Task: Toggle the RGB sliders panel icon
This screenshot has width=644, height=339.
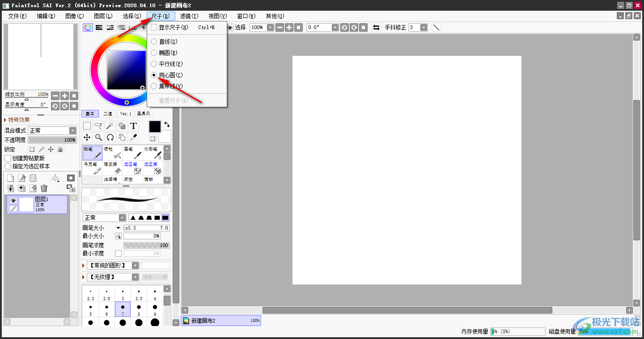Action: point(99,27)
